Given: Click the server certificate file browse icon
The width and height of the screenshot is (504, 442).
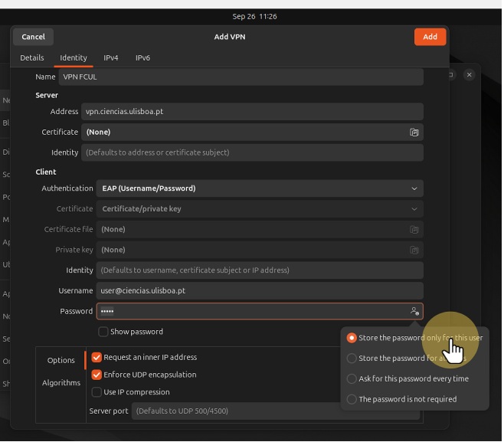Looking at the screenshot, I should tap(414, 133).
